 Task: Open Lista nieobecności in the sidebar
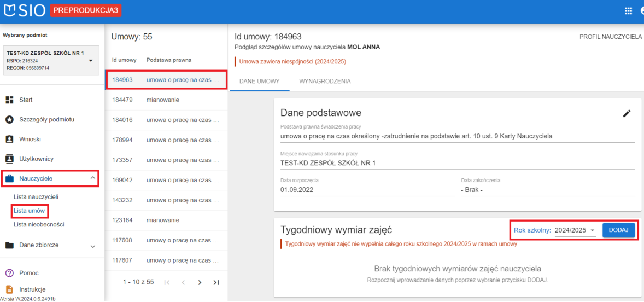[39, 224]
